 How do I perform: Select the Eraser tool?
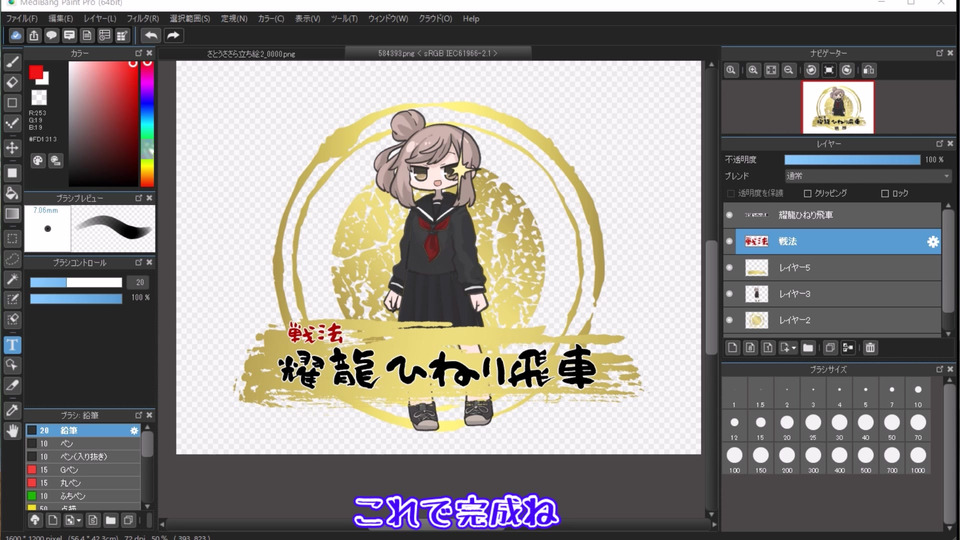[x=12, y=82]
